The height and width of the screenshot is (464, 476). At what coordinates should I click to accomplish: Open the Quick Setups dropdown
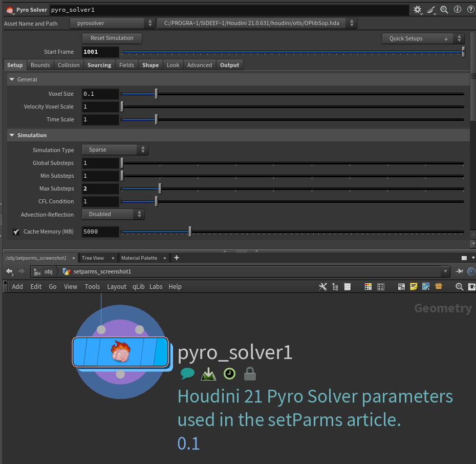[x=423, y=38]
